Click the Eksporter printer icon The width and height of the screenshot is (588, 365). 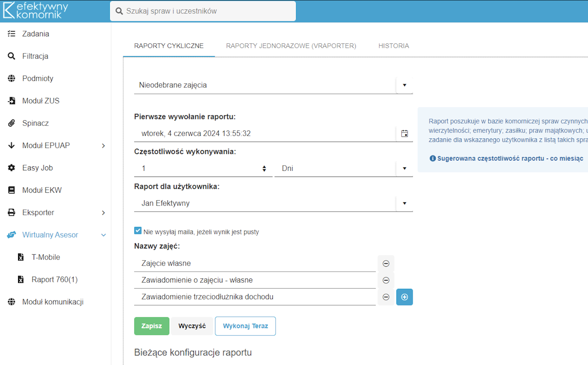click(11, 212)
